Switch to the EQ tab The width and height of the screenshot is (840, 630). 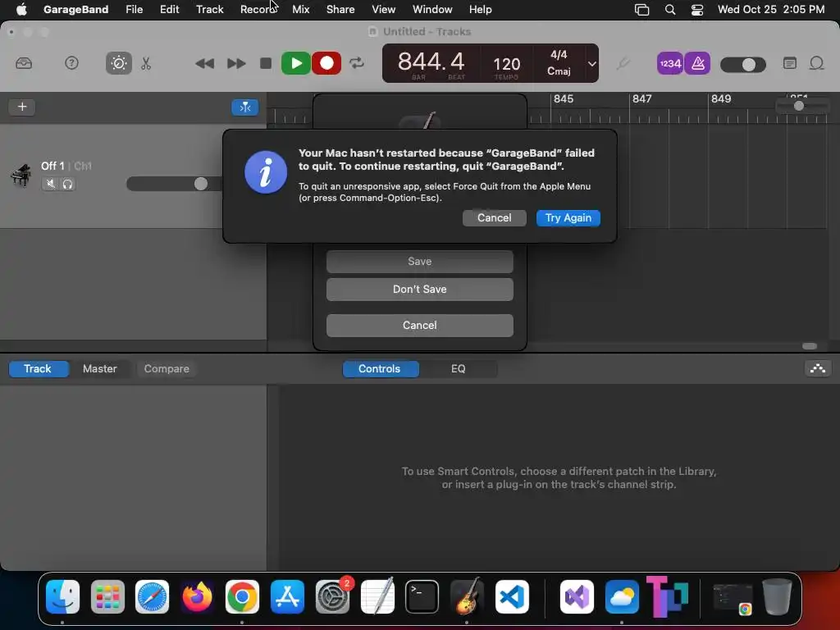[x=458, y=368]
